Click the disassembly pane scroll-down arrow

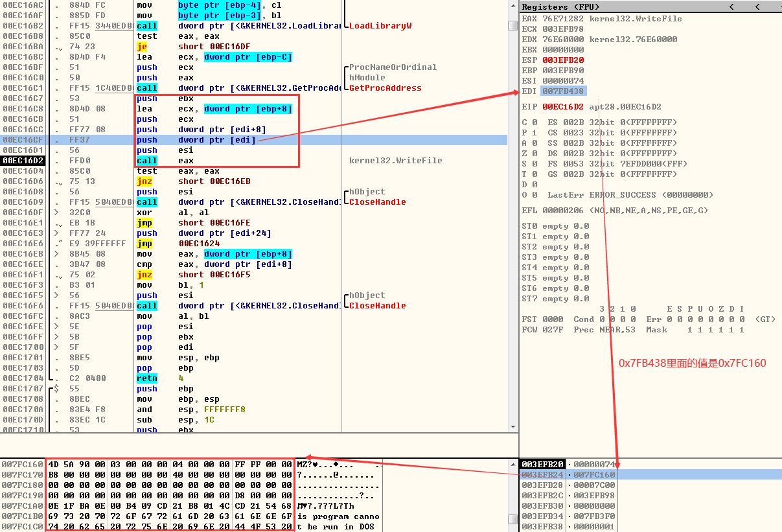point(513,426)
